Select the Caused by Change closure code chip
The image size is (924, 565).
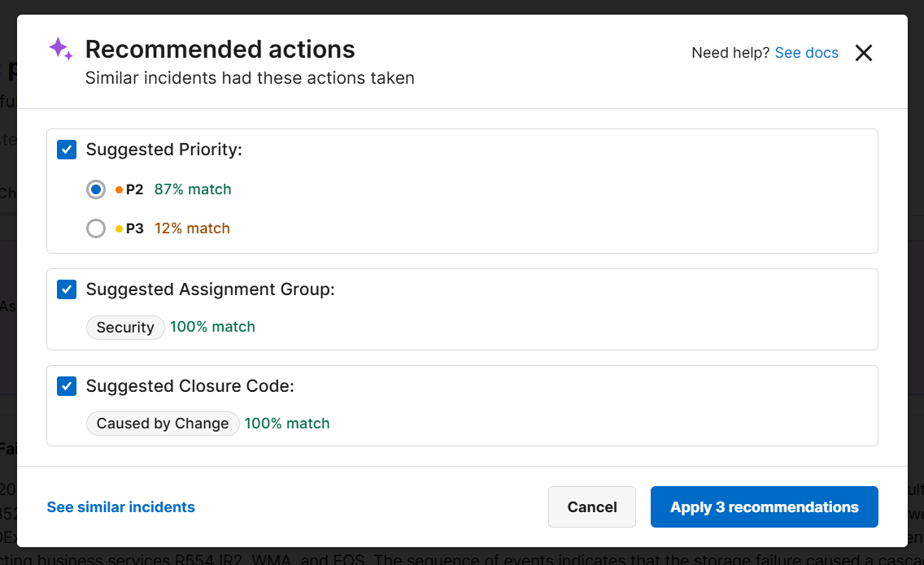pyautogui.click(x=163, y=423)
